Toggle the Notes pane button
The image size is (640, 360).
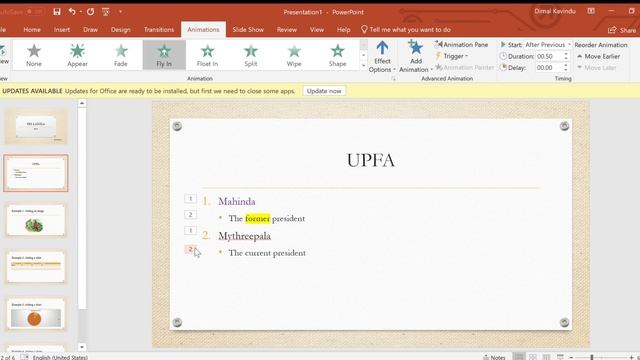click(x=494, y=357)
